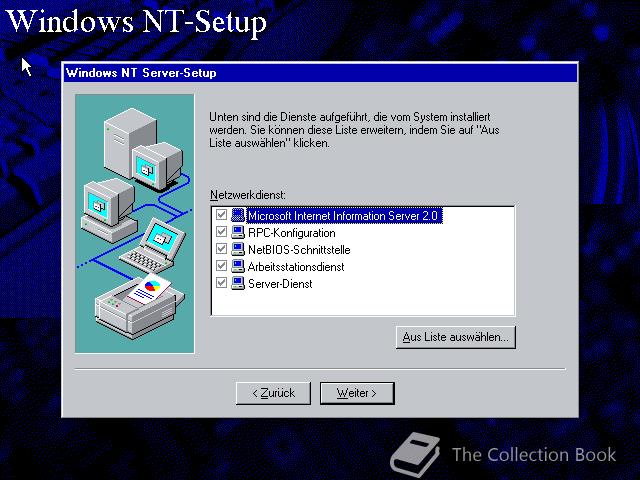Click the RPC-Konfiguration service icon

pyautogui.click(x=238, y=232)
